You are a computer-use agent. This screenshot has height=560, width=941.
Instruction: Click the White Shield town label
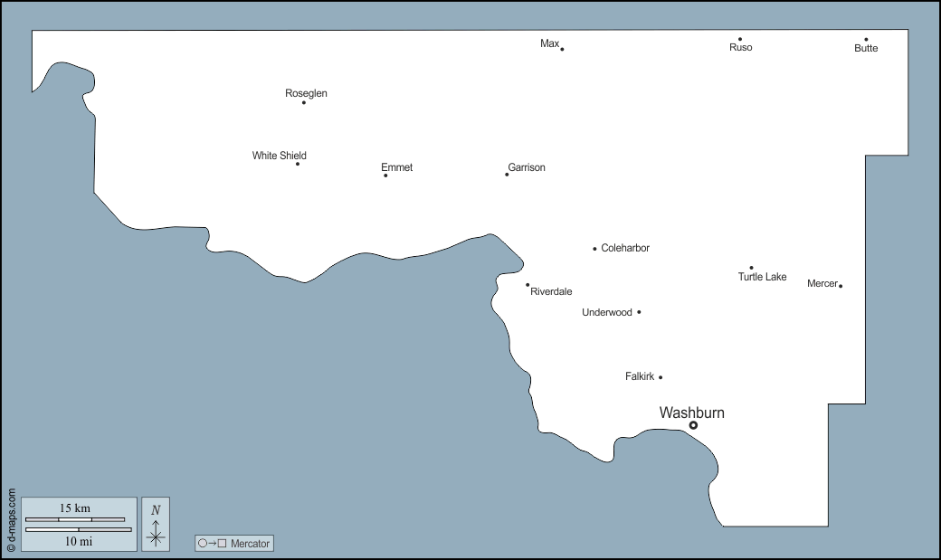pos(279,156)
